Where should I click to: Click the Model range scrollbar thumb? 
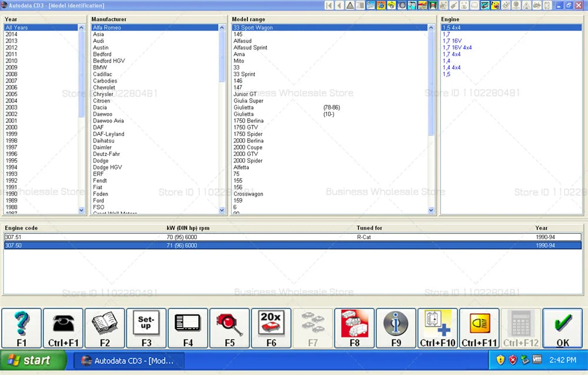(x=431, y=84)
